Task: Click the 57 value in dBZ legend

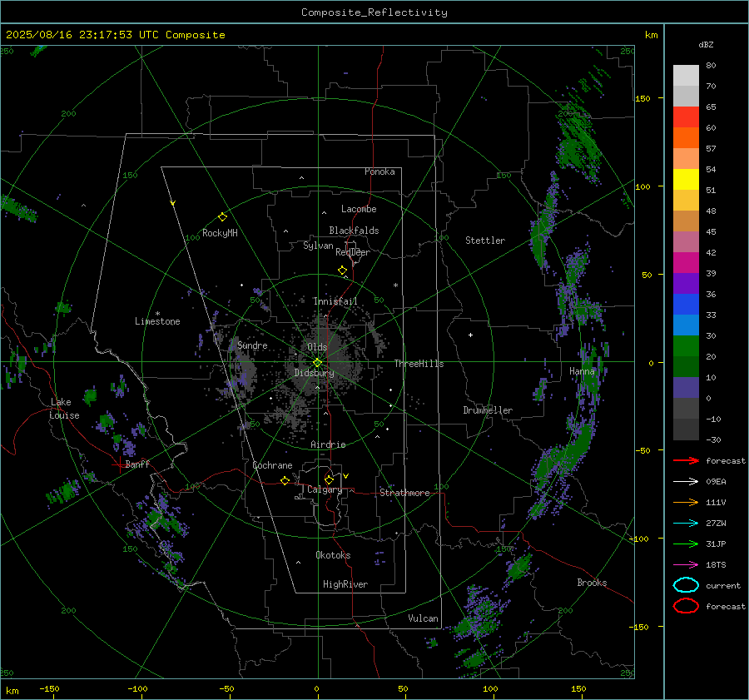Action: pyautogui.click(x=711, y=149)
